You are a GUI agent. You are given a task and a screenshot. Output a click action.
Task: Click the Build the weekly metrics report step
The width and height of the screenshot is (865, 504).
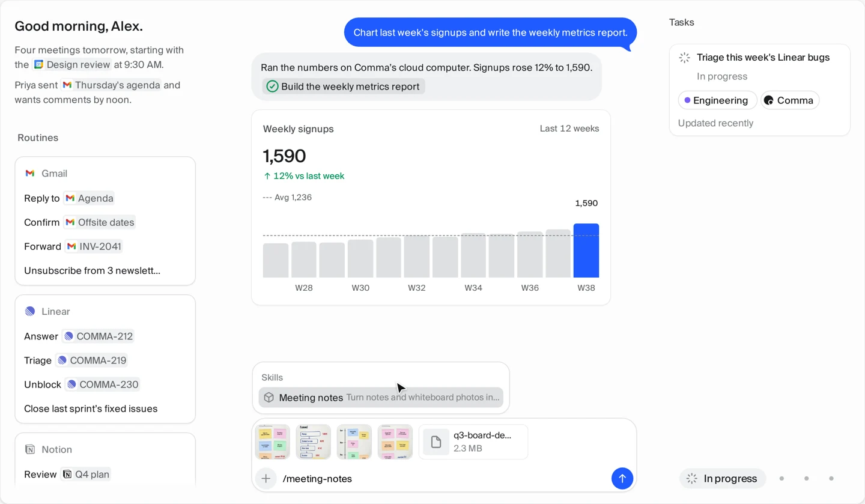344,87
